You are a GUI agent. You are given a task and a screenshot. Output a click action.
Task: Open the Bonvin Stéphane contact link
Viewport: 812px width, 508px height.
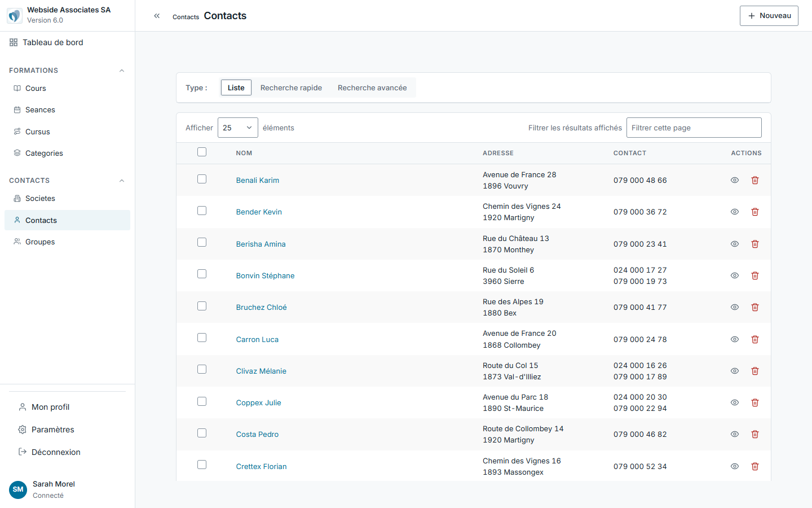pyautogui.click(x=265, y=275)
